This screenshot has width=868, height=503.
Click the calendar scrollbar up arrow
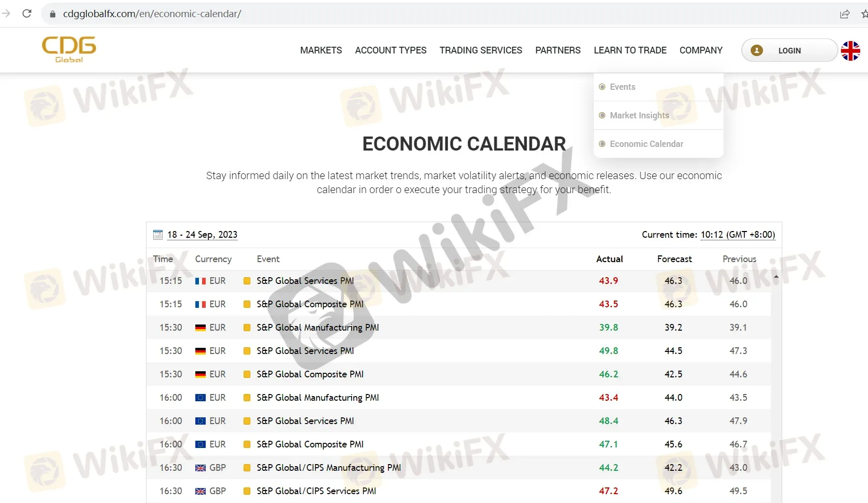click(x=776, y=277)
